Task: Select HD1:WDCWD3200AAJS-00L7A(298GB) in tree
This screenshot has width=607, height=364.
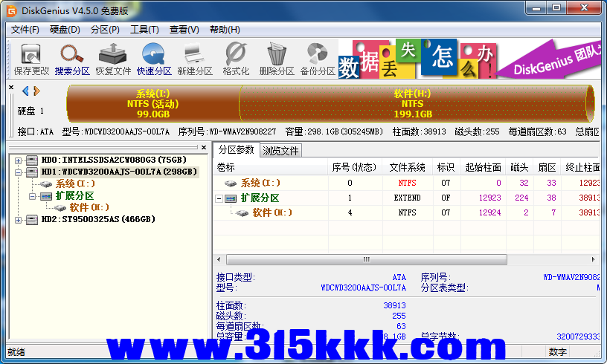Action: pos(119,172)
